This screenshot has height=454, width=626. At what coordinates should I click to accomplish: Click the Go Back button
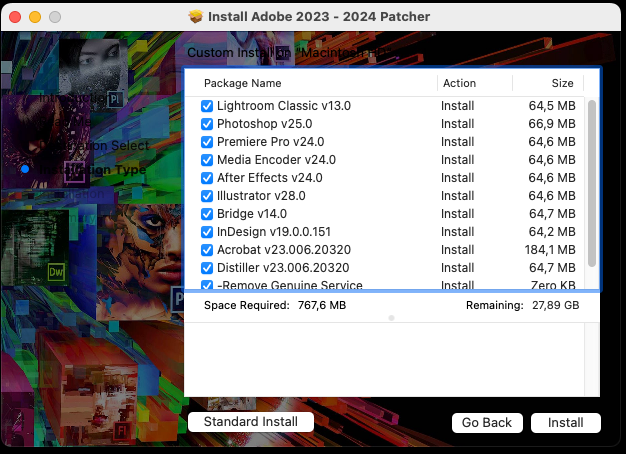(x=487, y=423)
